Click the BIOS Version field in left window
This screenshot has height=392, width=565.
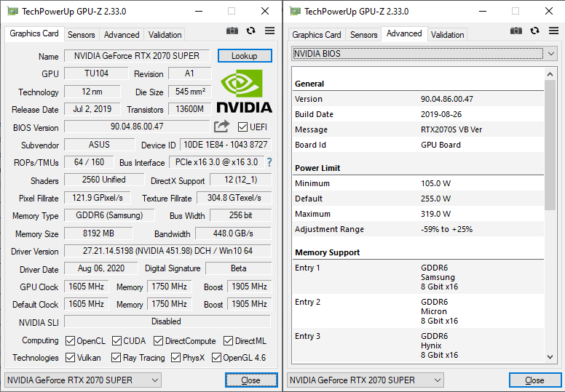tap(137, 127)
